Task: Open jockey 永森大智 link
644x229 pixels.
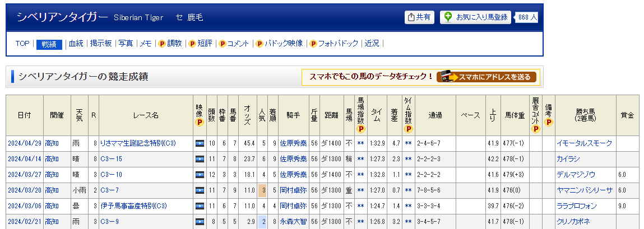Action: tap(293, 222)
